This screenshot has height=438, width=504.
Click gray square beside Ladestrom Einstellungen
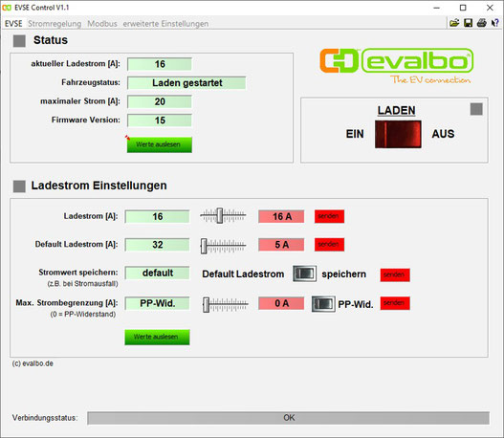tap(19, 186)
